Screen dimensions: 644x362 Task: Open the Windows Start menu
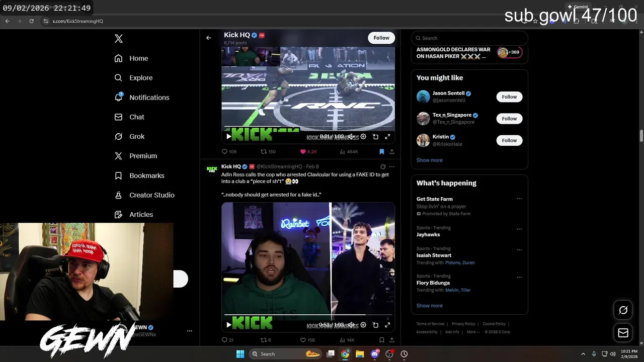coord(240,354)
